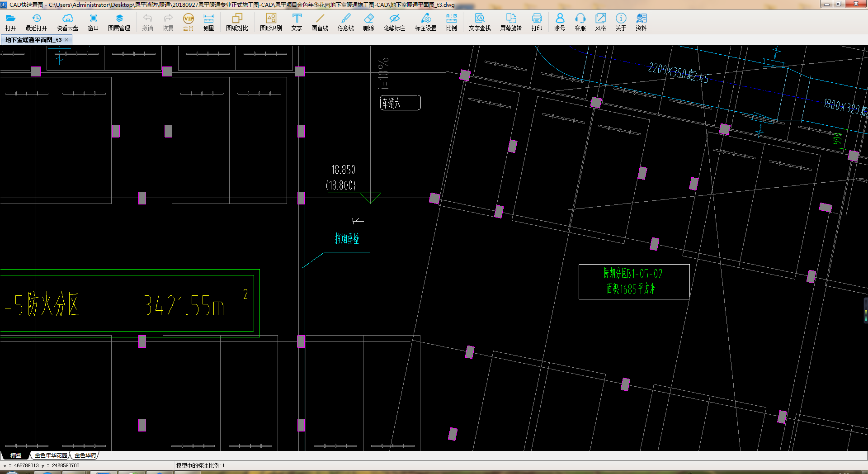Open the 比例 scale tool
The image size is (868, 474).
click(451, 22)
